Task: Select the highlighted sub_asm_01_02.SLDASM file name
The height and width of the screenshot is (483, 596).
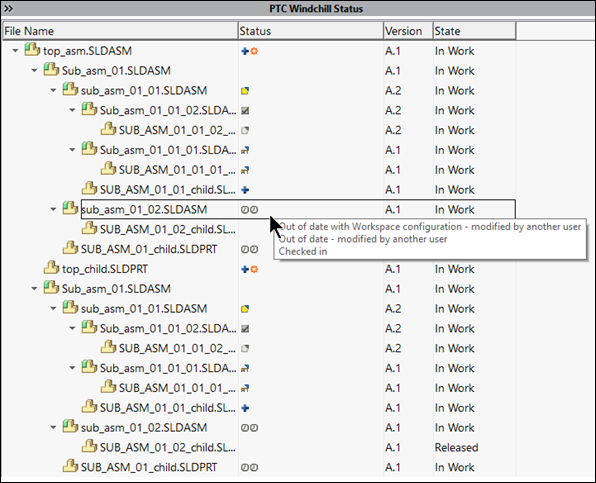Action: pyautogui.click(x=144, y=209)
